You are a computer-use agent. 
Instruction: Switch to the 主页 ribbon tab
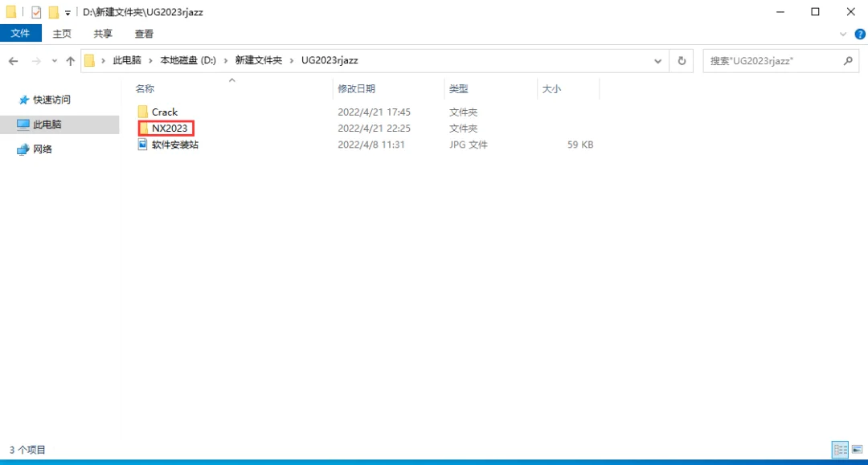62,34
